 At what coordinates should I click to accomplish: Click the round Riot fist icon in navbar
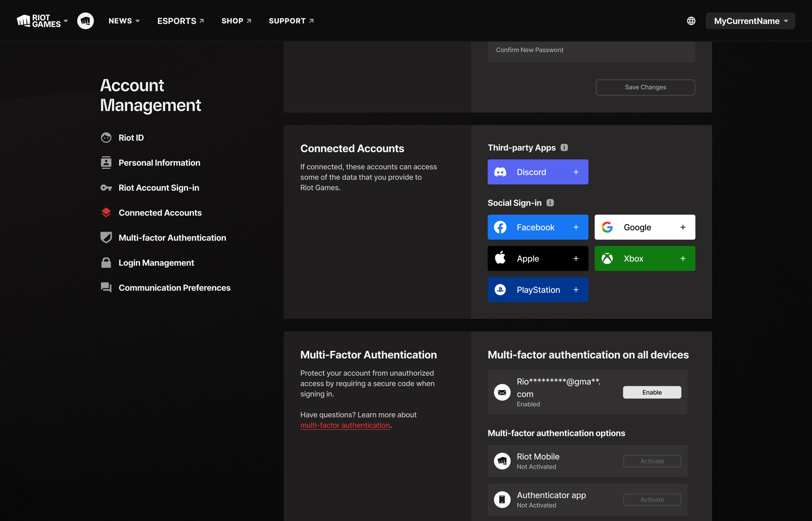point(85,21)
